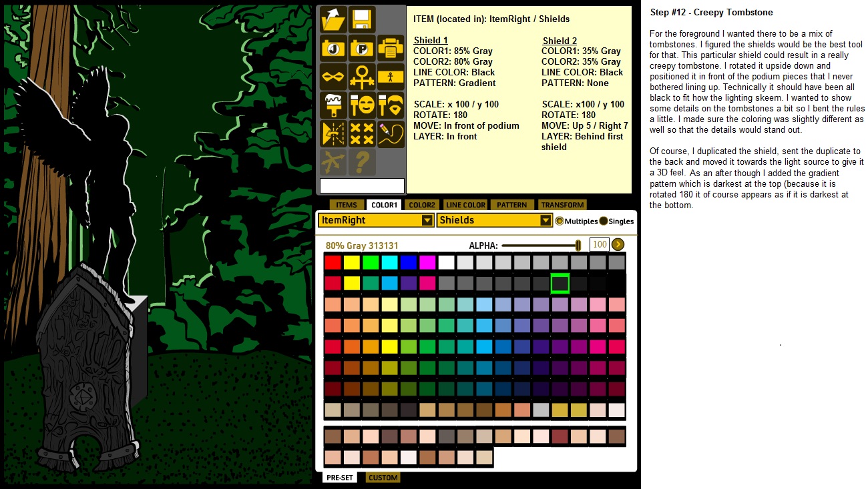
Task: Open the PATTERN tab
Action: [512, 205]
